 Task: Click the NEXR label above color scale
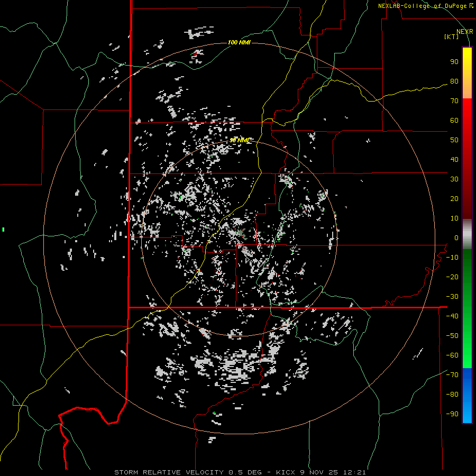(465, 32)
